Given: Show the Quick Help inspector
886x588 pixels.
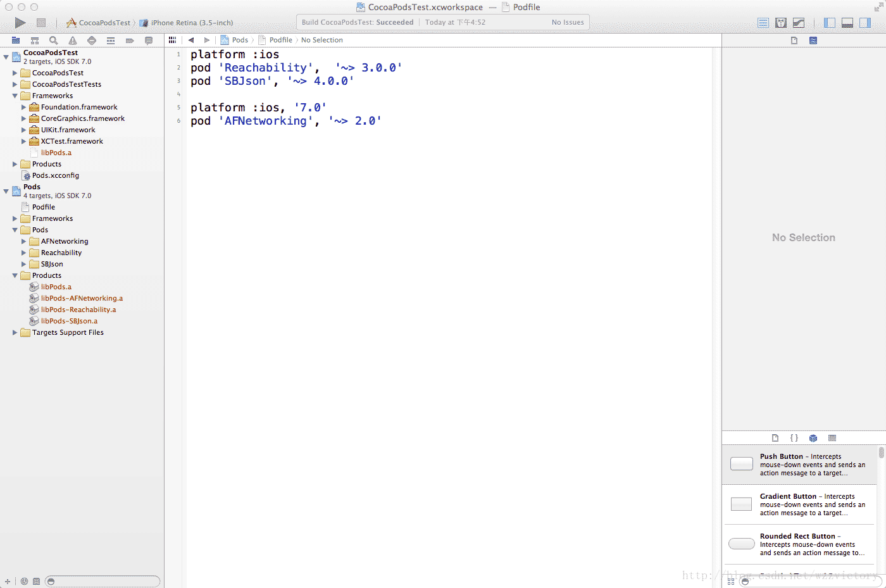Looking at the screenshot, I should (813, 41).
